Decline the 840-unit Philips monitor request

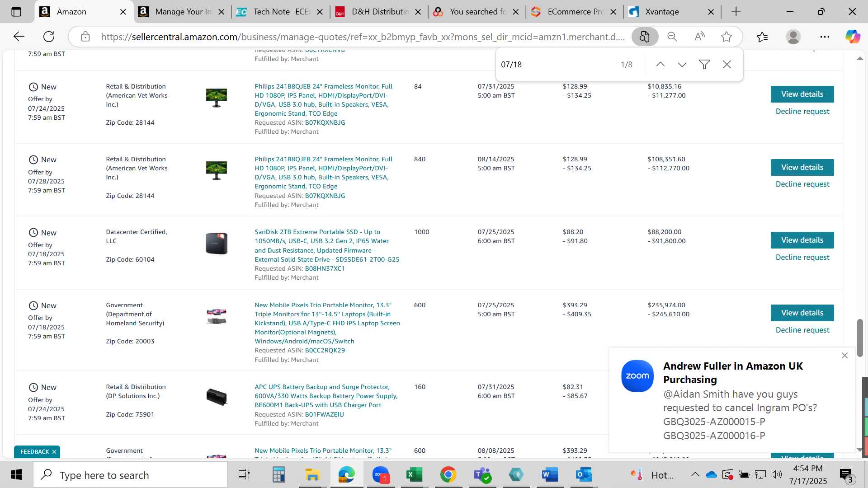(x=802, y=184)
